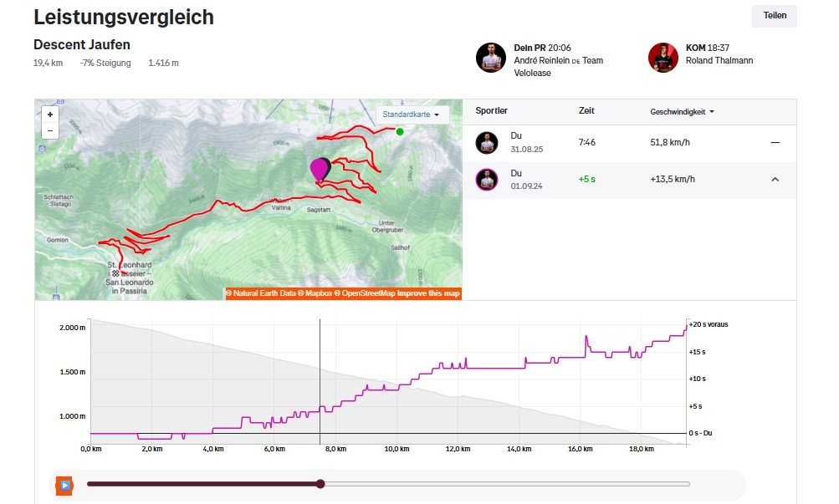Zoom in on the map
The height and width of the screenshot is (504, 839).
50,115
